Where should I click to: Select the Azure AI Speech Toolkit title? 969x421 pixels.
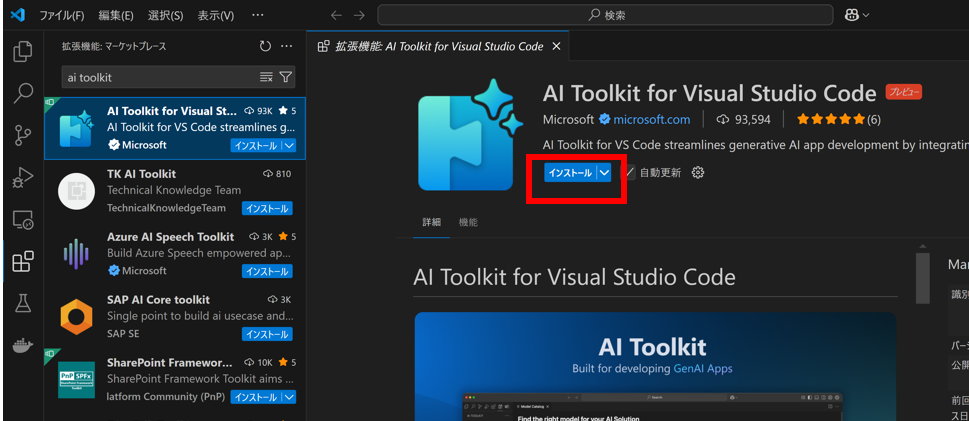(171, 237)
